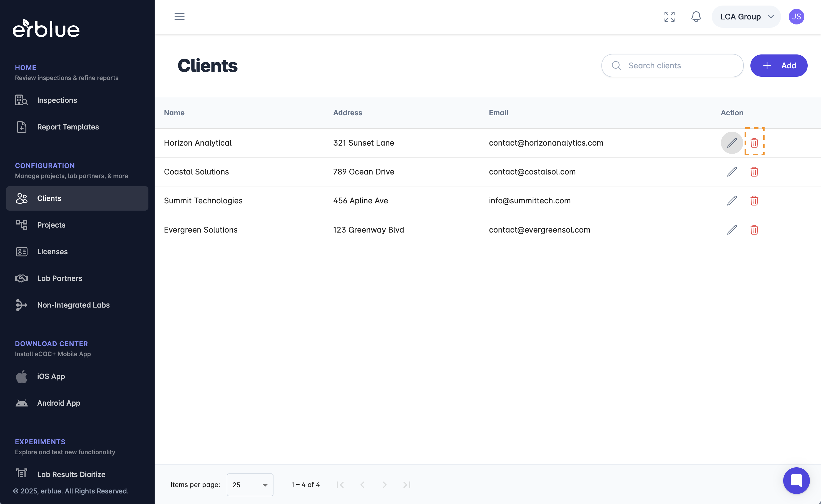This screenshot has width=821, height=504.
Task: Click the erblue logo
Action: [46, 28]
